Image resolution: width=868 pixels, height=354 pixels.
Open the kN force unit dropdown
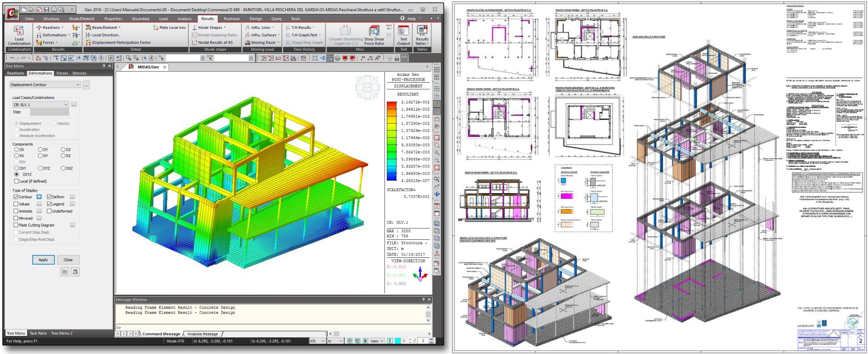(317, 341)
